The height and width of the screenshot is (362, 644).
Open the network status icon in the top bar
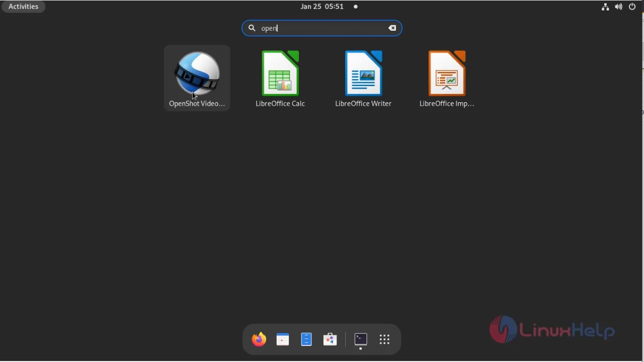[x=605, y=7]
